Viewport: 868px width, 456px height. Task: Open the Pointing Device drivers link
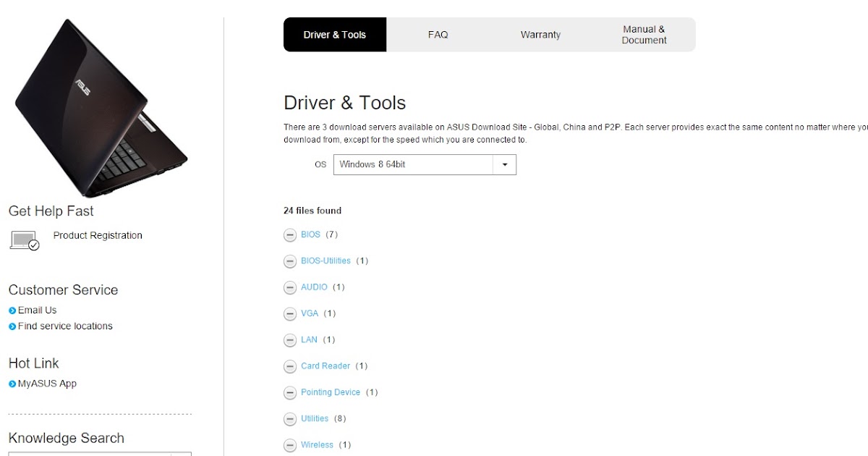[x=331, y=392]
